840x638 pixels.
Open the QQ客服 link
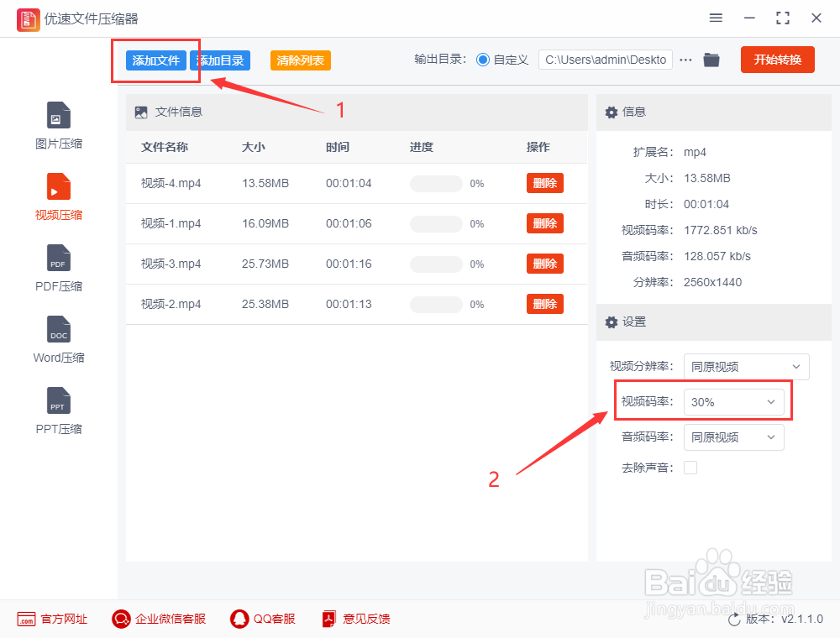click(x=275, y=620)
